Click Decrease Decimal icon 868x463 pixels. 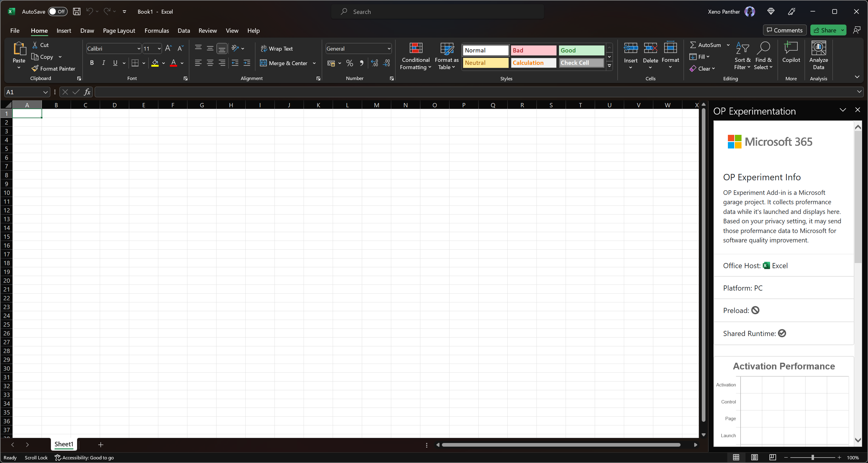click(386, 63)
